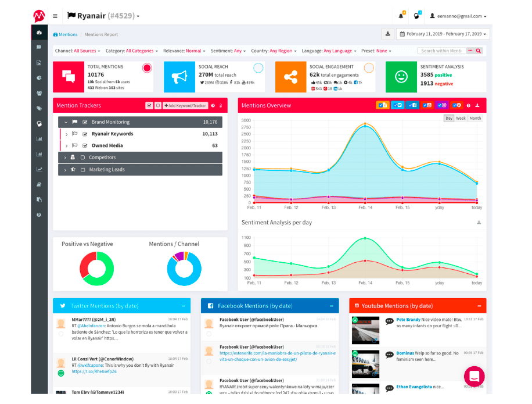Open the Pete Brandy YouTube video thumbnail

[365, 330]
